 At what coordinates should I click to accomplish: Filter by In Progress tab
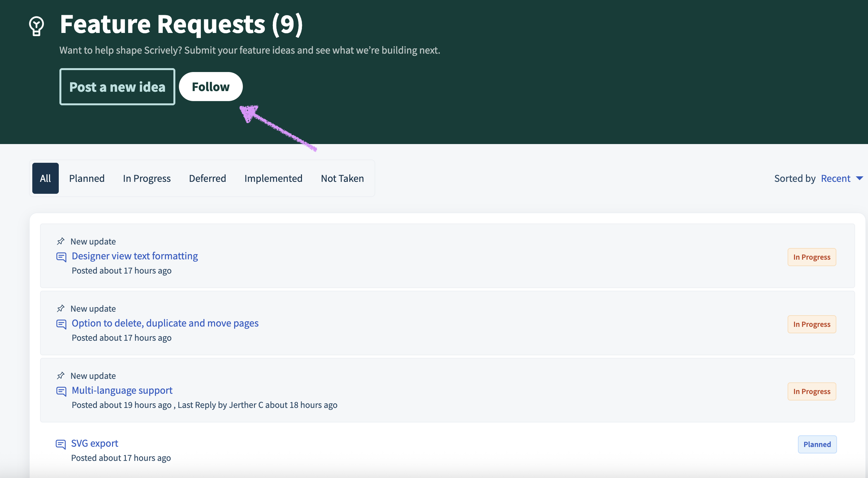tap(147, 178)
